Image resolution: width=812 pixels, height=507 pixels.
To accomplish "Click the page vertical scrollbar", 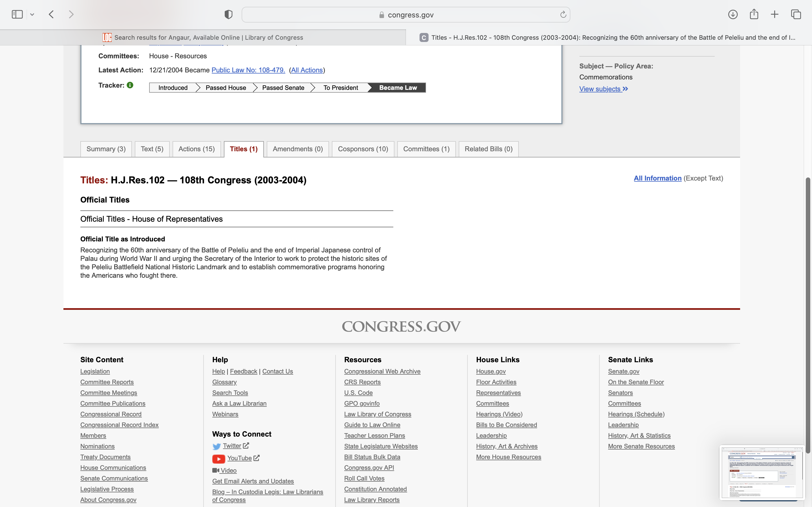I will coord(808,315).
